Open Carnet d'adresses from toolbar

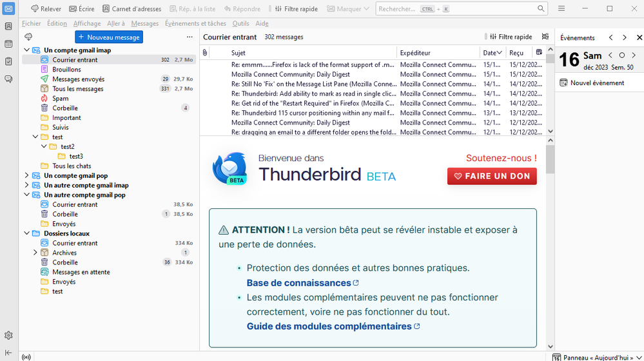pyautogui.click(x=132, y=8)
